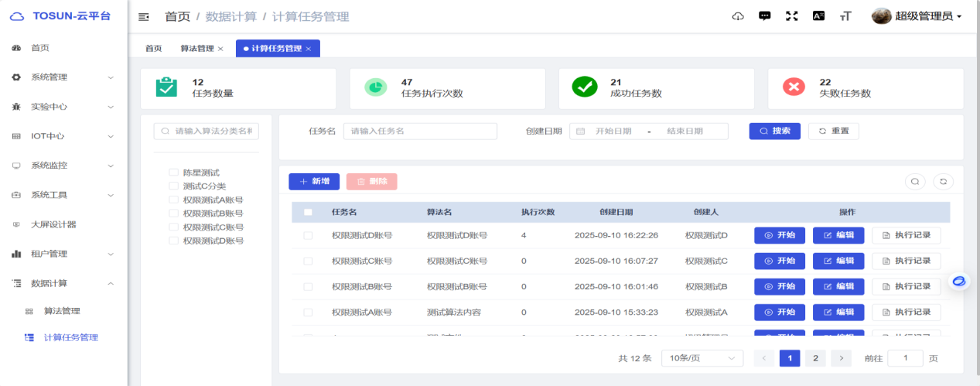Viewport: 980px width, 386px height.
Task: Open the message chat bubble icon
Action: point(765,16)
